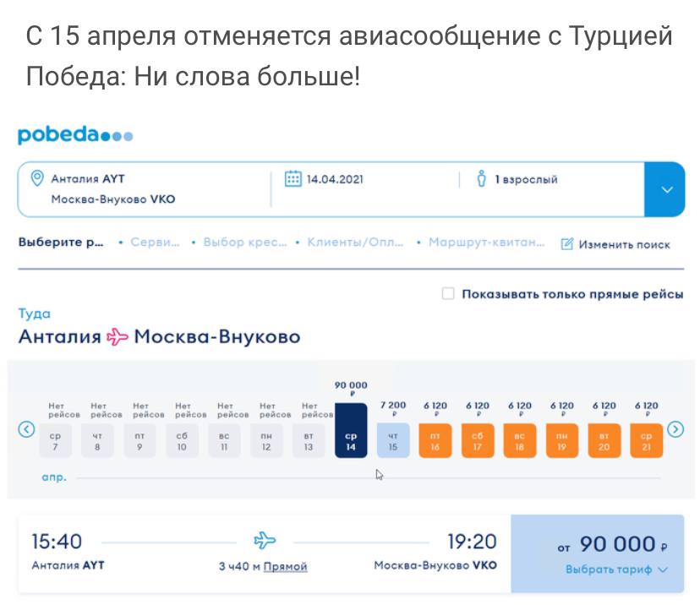
Task: Click the Туда label
Action: coord(35,313)
